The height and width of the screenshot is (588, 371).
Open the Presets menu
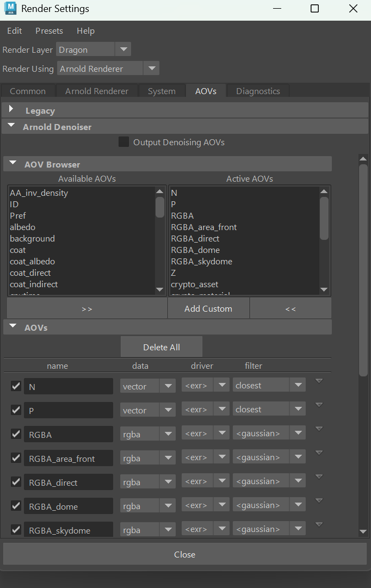49,31
